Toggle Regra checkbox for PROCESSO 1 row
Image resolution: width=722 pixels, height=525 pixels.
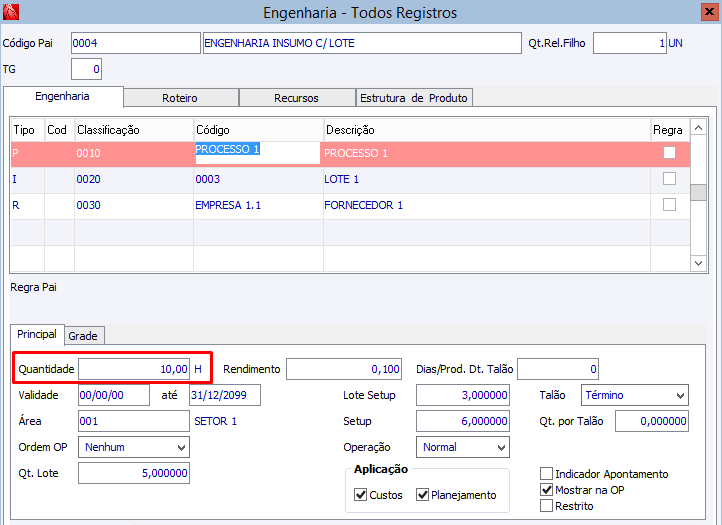tap(669, 153)
